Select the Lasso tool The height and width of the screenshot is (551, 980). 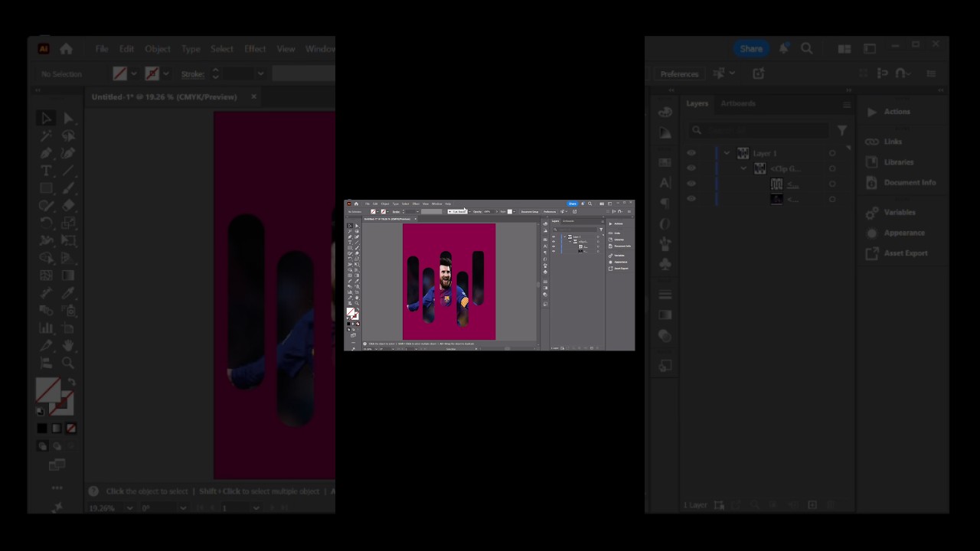pyautogui.click(x=68, y=135)
